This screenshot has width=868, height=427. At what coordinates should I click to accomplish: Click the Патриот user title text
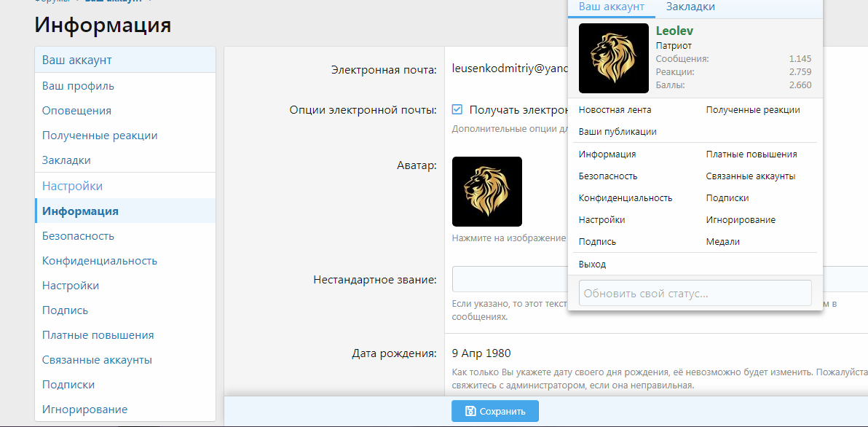(674, 45)
